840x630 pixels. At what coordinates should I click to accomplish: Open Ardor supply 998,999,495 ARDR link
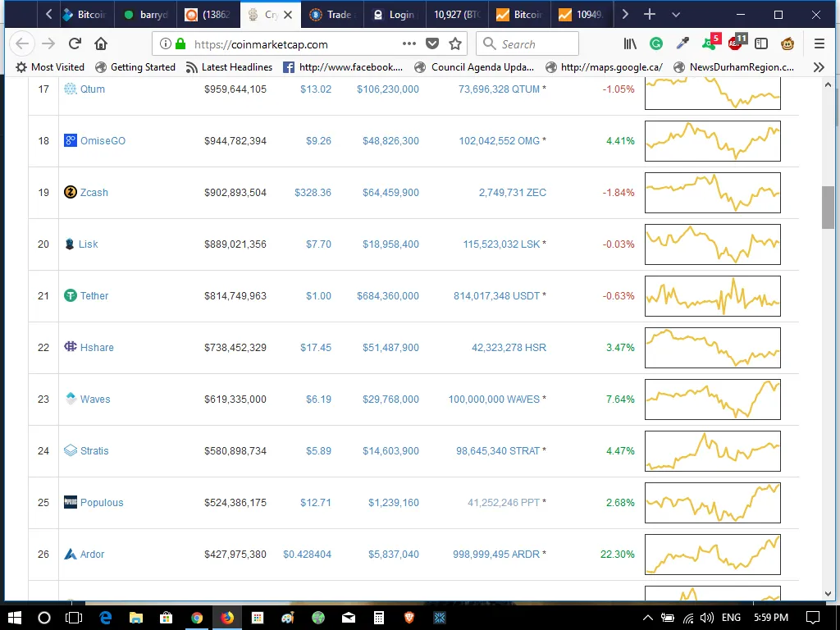496,554
